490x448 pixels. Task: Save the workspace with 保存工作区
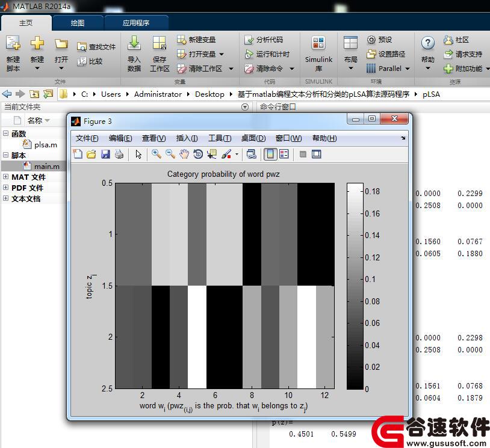coord(160,54)
